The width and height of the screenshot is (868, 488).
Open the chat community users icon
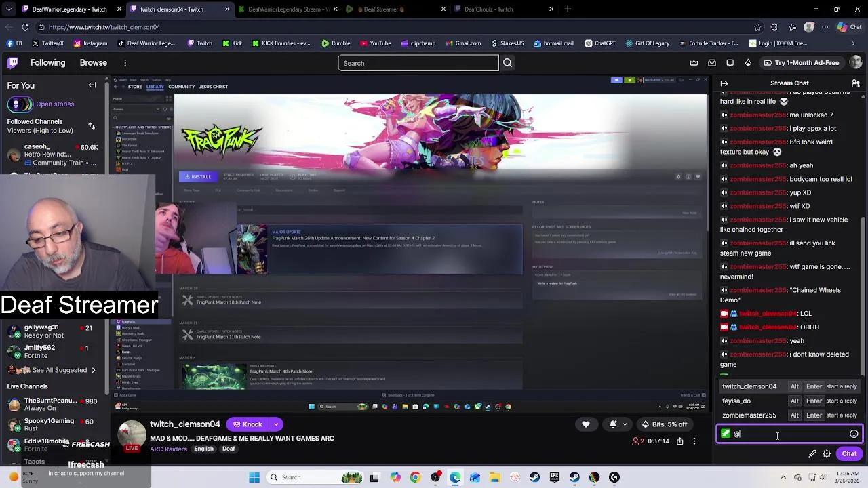[x=856, y=83]
